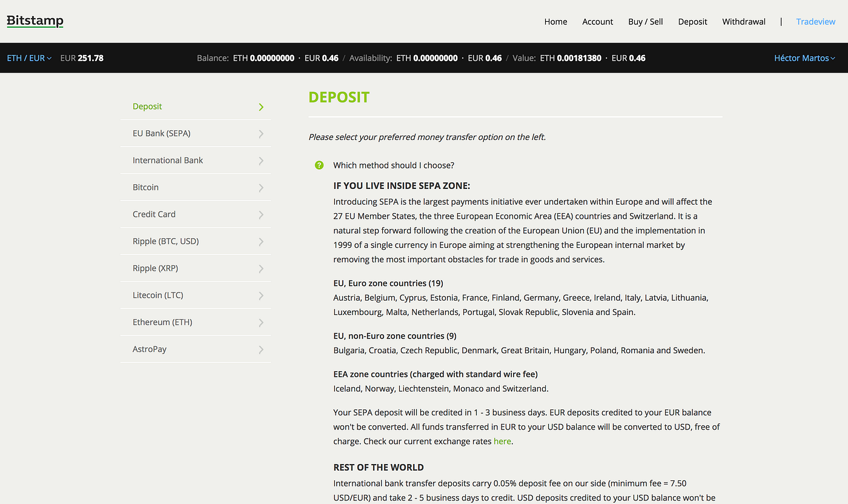Click the ETH 0.00181380 value amount
Viewport: 848px width, 504px height.
[571, 58]
